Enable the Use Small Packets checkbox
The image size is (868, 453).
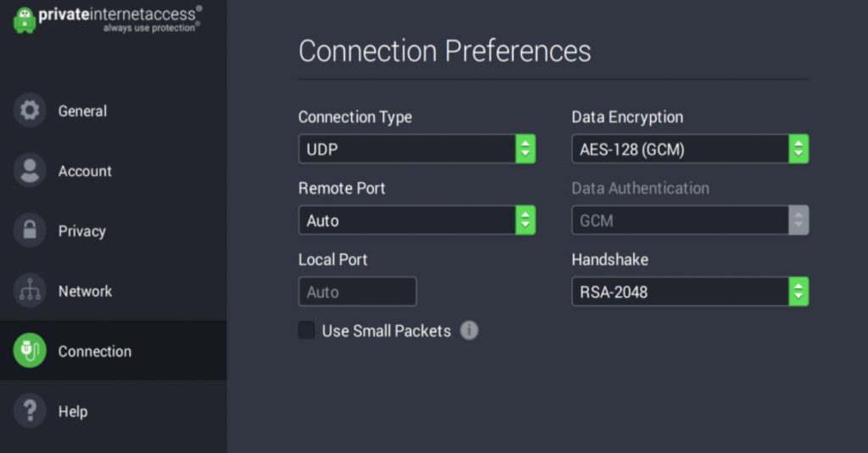click(307, 330)
